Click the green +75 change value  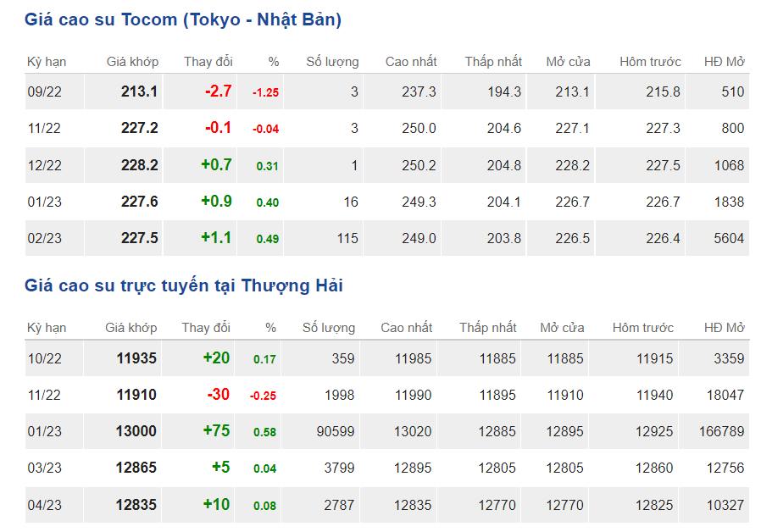tap(216, 431)
